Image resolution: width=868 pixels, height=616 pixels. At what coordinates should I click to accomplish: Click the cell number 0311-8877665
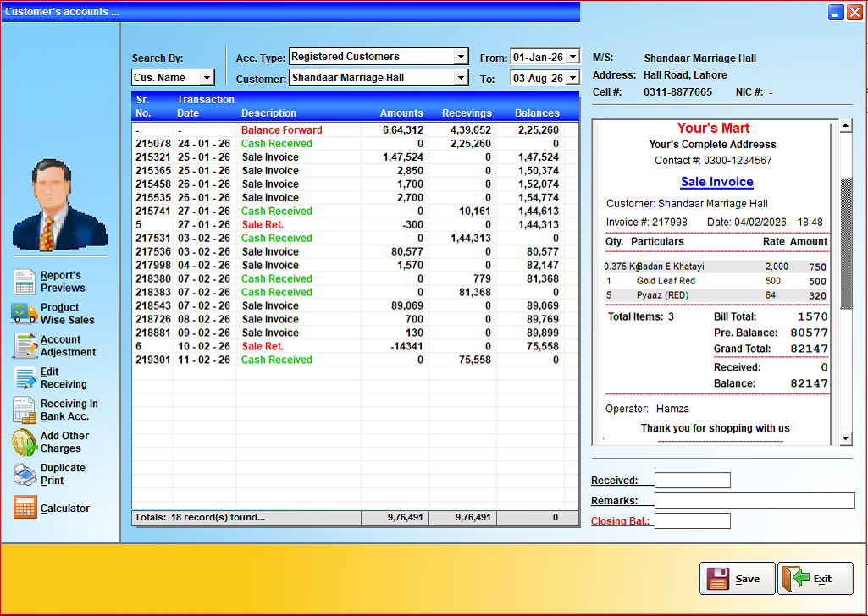pyautogui.click(x=677, y=91)
